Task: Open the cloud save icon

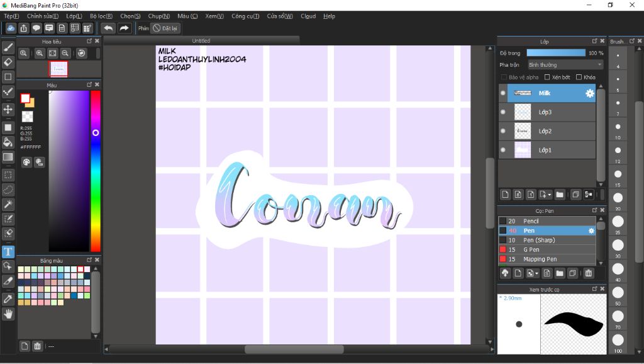Action: click(x=11, y=28)
